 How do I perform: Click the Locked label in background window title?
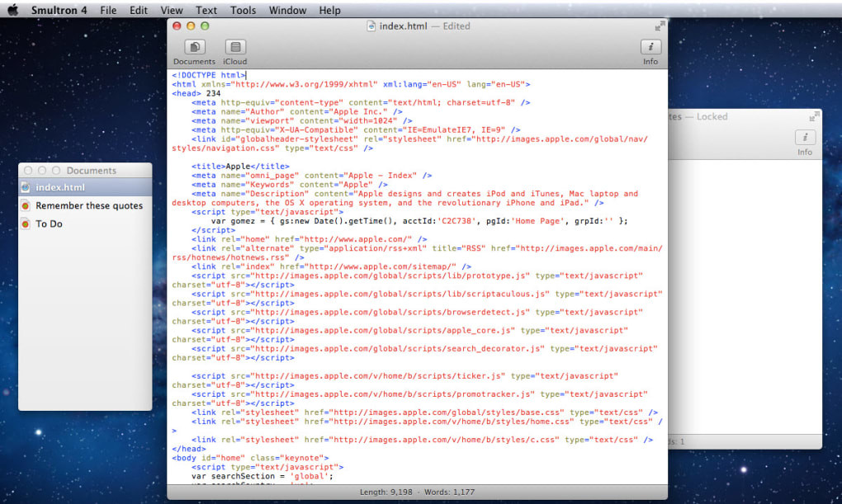coord(712,116)
